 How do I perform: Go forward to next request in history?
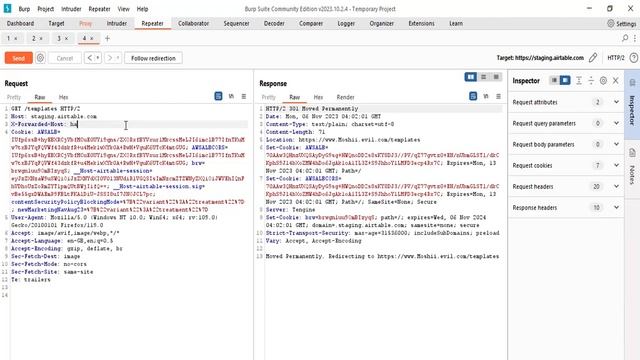(109, 58)
